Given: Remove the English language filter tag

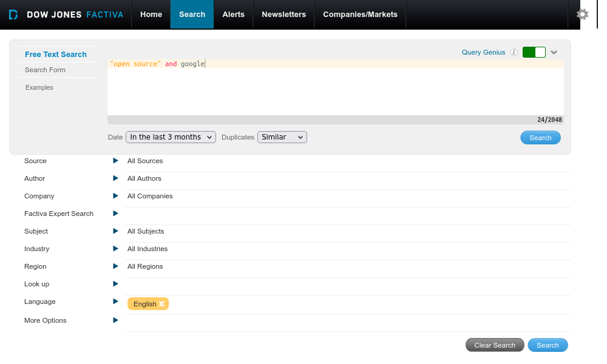Looking at the screenshot, I should coord(162,304).
